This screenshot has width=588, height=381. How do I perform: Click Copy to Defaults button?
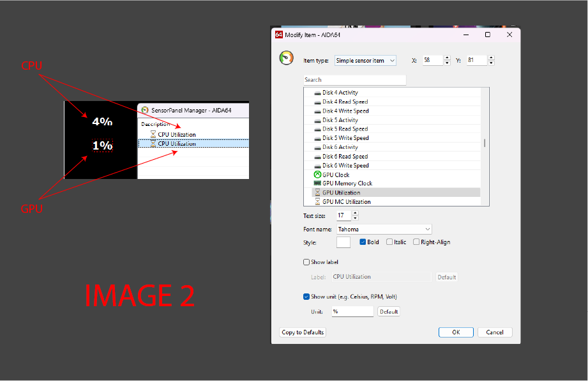(303, 332)
